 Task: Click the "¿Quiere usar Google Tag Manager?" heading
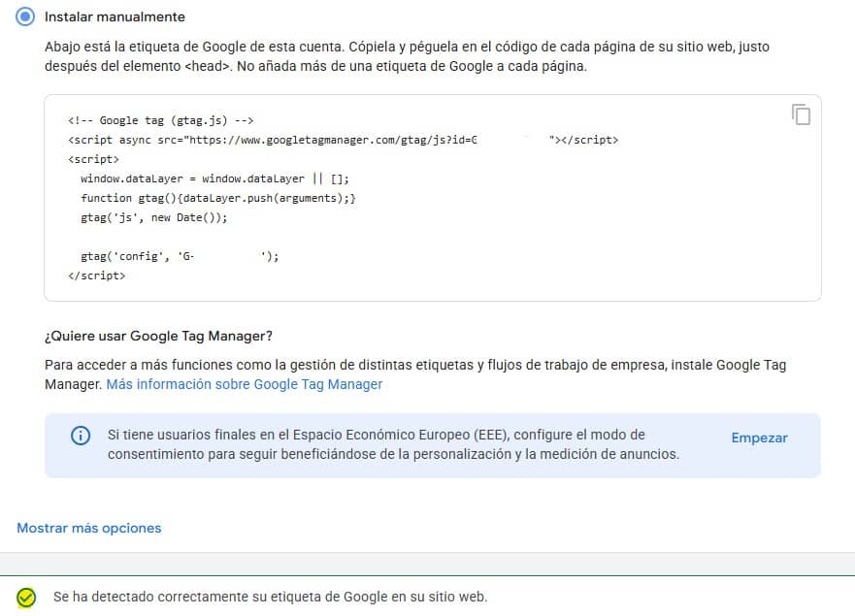pyautogui.click(x=159, y=336)
